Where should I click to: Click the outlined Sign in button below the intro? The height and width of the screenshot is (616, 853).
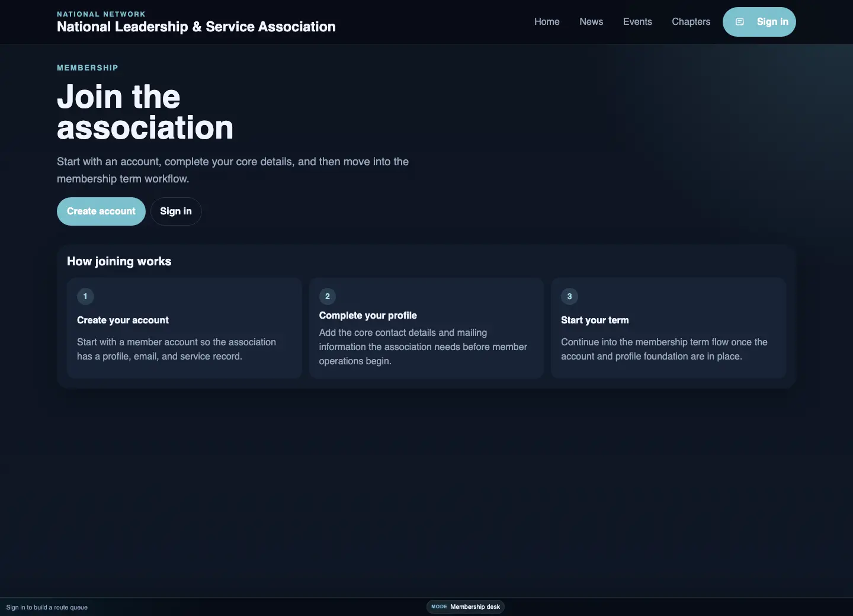pos(176,211)
